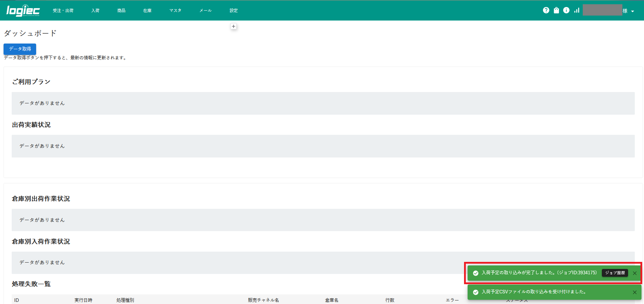Click the ジョブ履歴 button in notification
644x304 pixels.
coord(615,273)
